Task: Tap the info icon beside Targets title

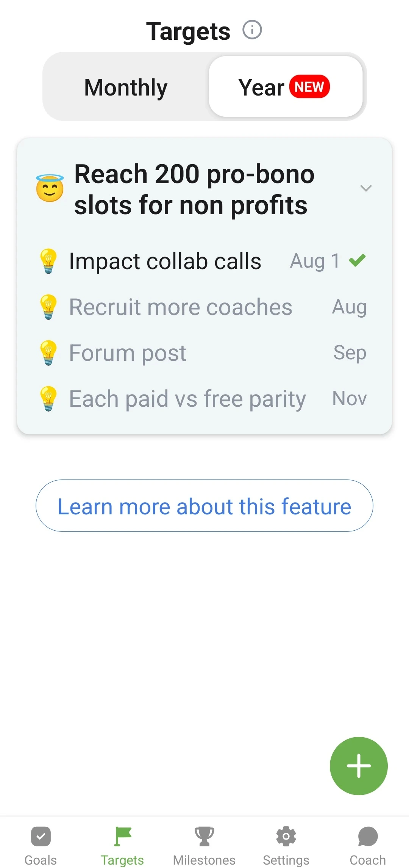Action: pos(252,30)
